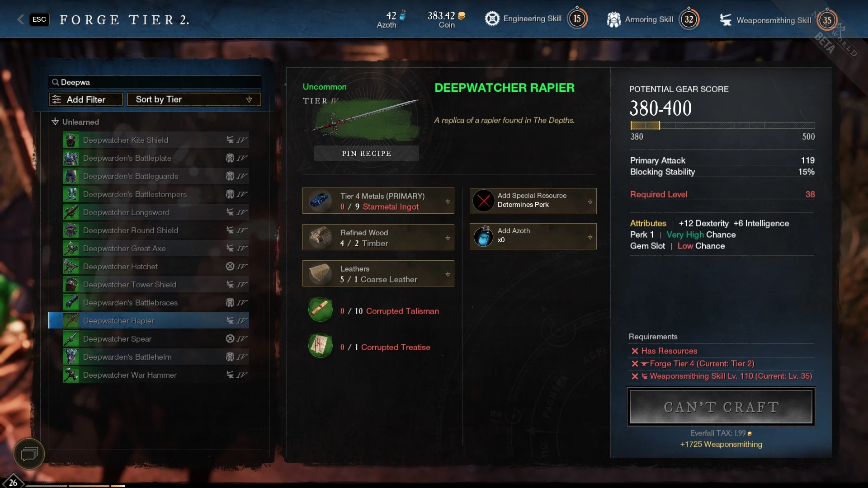868x488 pixels.
Task: Click the chat bubble icon
Action: [x=29, y=454]
